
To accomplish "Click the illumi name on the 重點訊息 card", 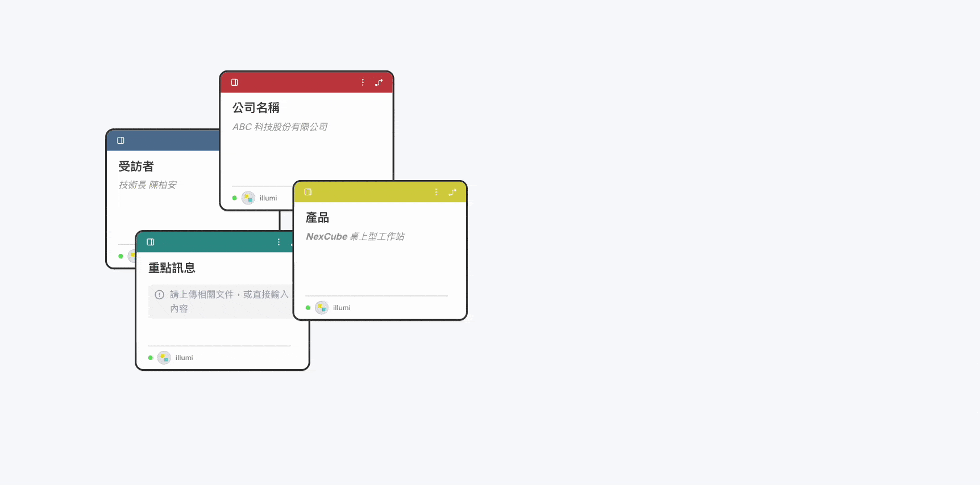I will click(184, 358).
